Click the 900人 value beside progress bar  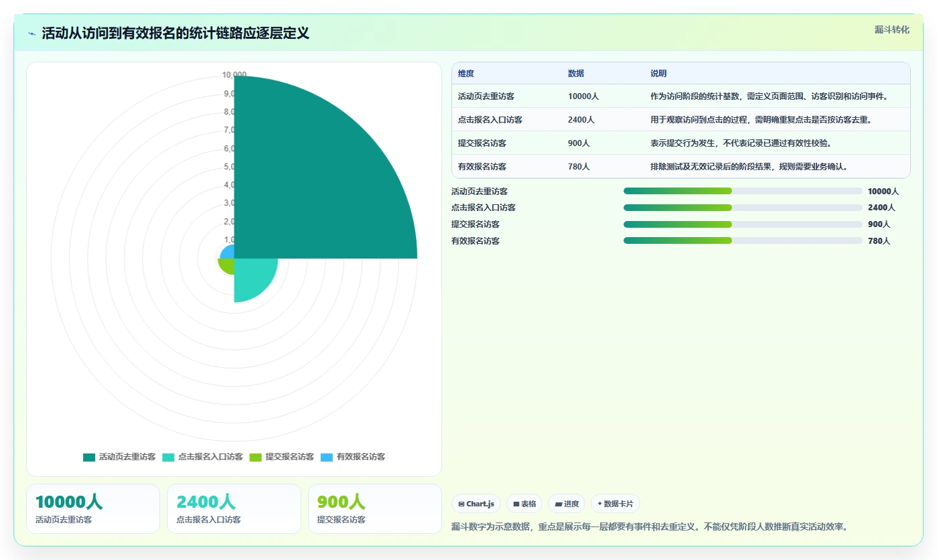tap(879, 224)
